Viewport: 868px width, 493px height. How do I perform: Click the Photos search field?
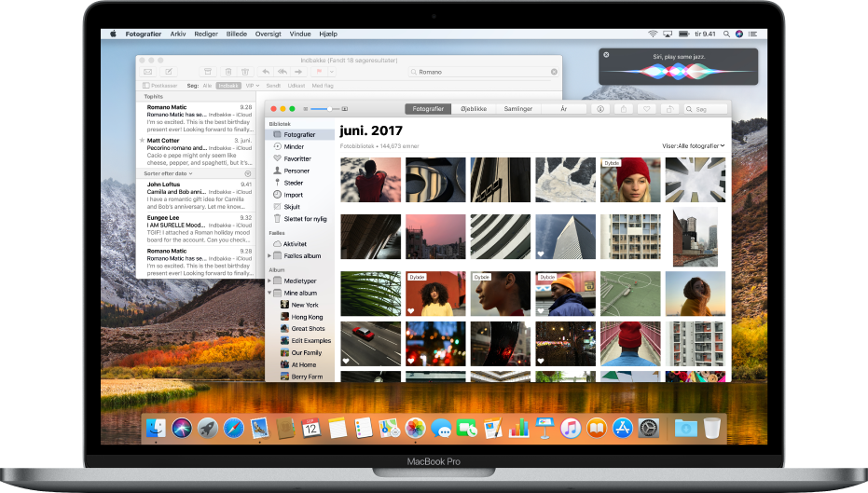[x=705, y=109]
